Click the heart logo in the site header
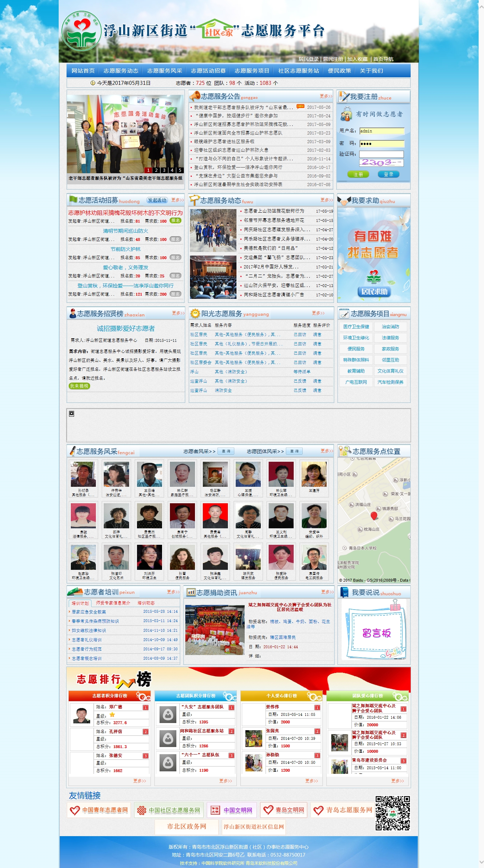484x868 pixels. [x=81, y=31]
